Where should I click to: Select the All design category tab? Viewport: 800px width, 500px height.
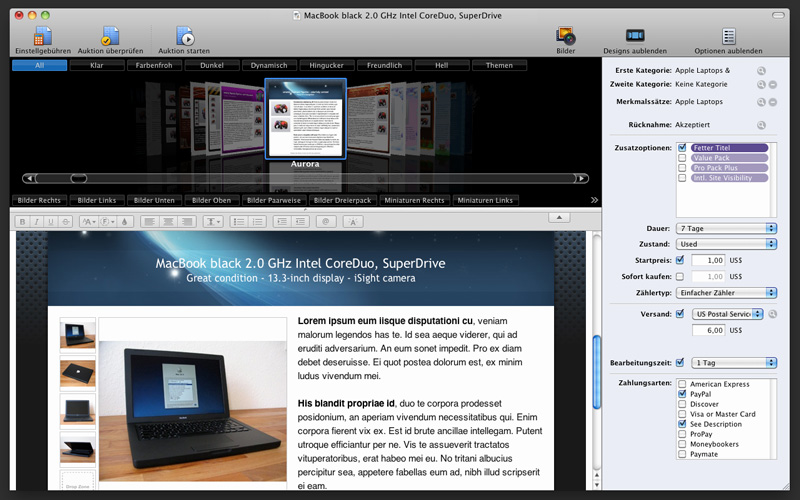click(x=39, y=65)
